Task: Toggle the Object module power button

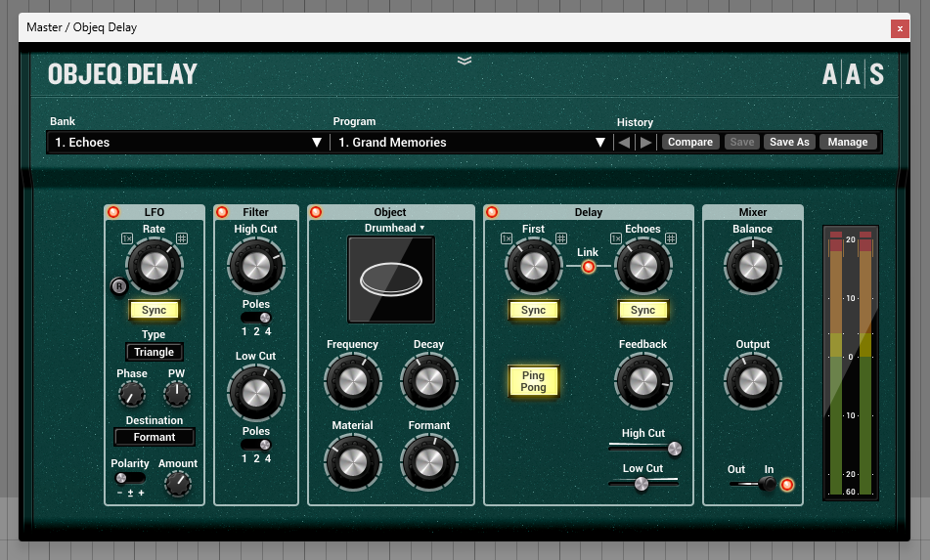Action: point(316,211)
